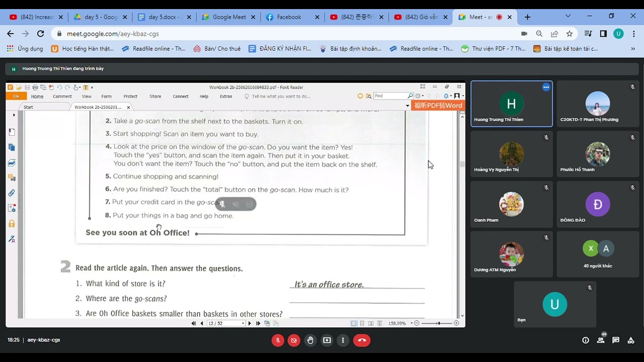The width and height of the screenshot is (644, 362).
Task: Toggle the microphone button in Meet controls
Action: pyautogui.click(x=278, y=340)
